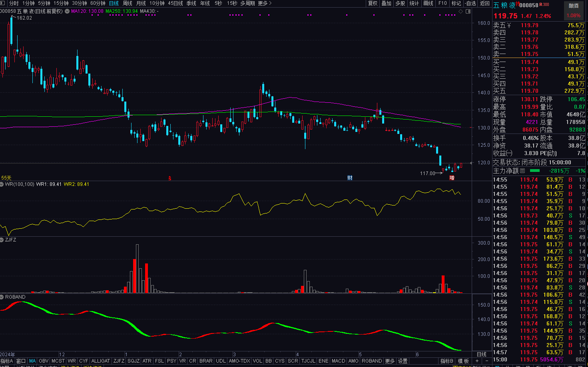Switch to the 1分钟 period
This screenshot has width=588, height=367.
coord(28,3)
